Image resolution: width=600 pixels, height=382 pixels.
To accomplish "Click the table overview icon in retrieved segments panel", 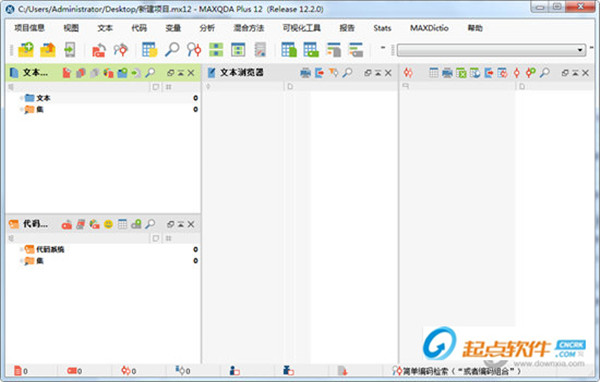I will coord(434,72).
